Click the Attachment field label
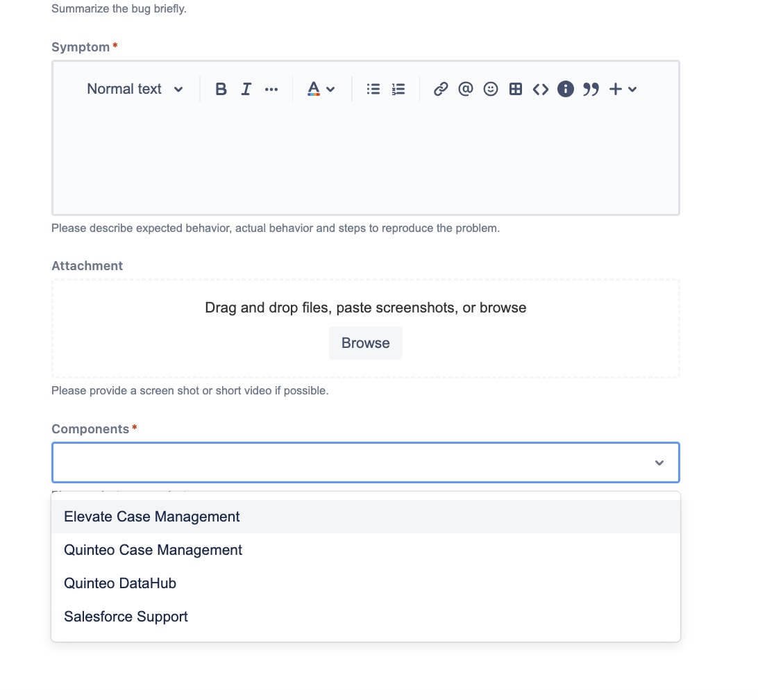 point(87,265)
